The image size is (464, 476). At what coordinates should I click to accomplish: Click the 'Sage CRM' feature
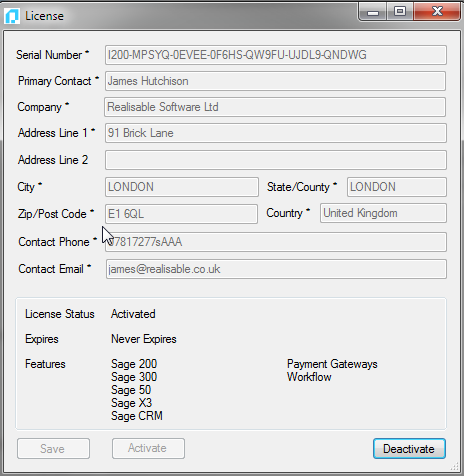pos(137,416)
